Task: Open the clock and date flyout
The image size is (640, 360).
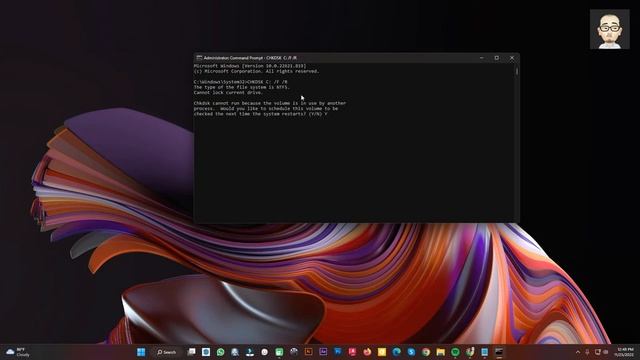Action: (624, 352)
